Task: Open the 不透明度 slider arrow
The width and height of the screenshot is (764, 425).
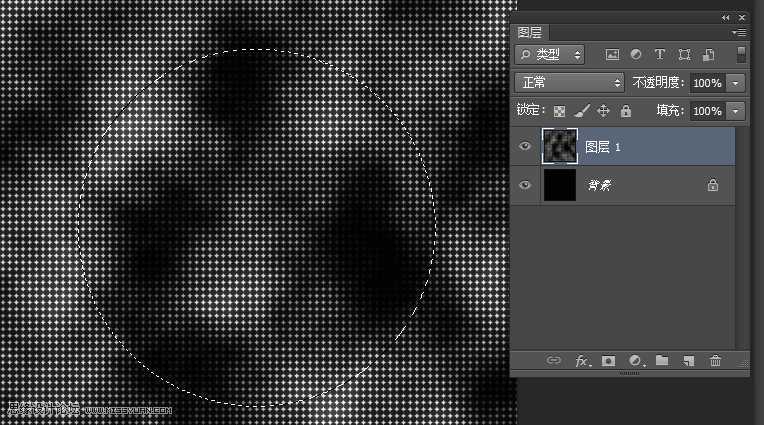Action: point(735,83)
